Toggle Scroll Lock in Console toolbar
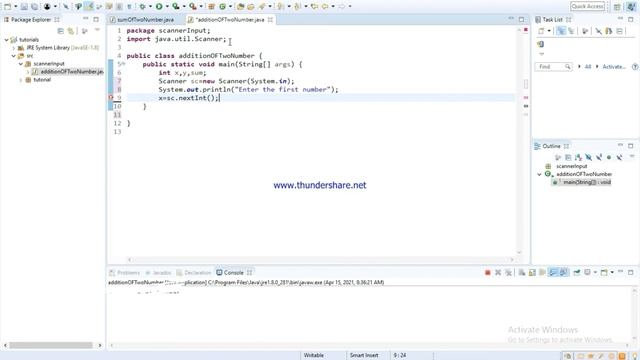 (x=532, y=272)
